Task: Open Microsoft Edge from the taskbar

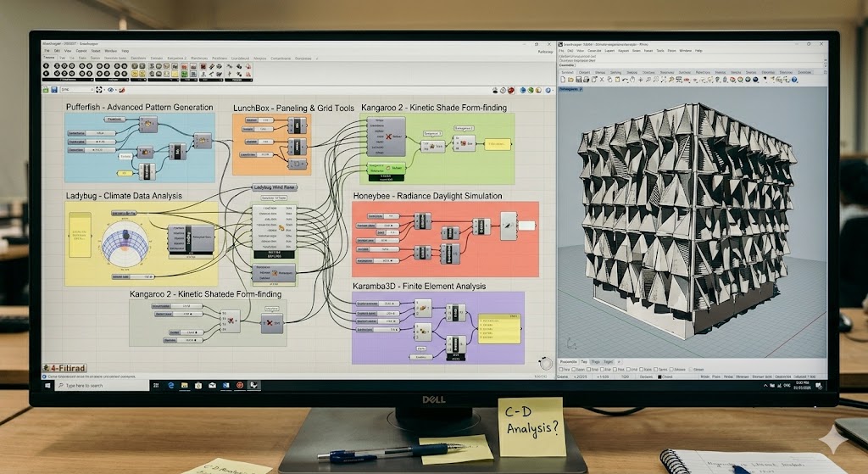Action: tap(171, 385)
